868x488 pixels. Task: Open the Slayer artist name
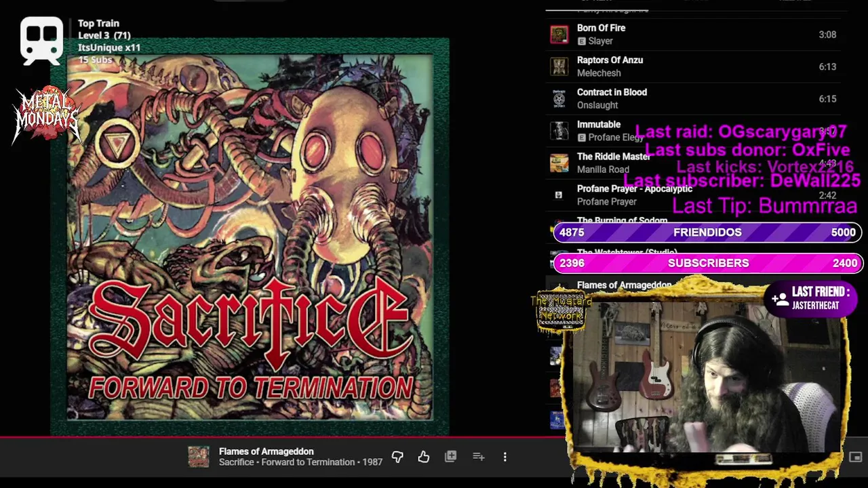tap(601, 41)
